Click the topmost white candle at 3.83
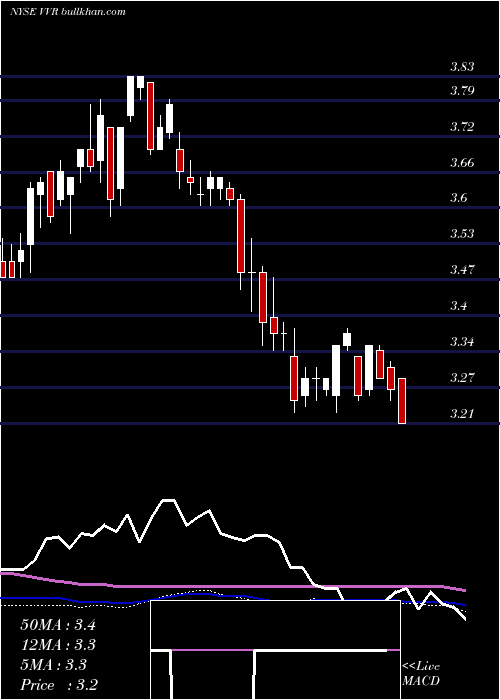Screen dimensions: 500x700 (x=130, y=96)
